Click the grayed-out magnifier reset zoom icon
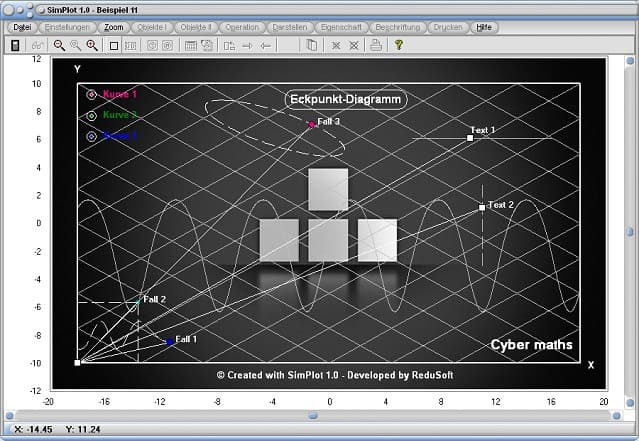Image resolution: width=639 pixels, height=441 pixels. click(75, 45)
